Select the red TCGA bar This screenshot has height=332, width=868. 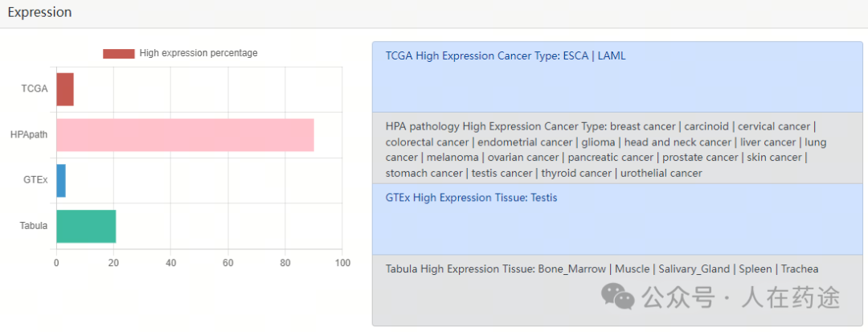[x=65, y=90]
